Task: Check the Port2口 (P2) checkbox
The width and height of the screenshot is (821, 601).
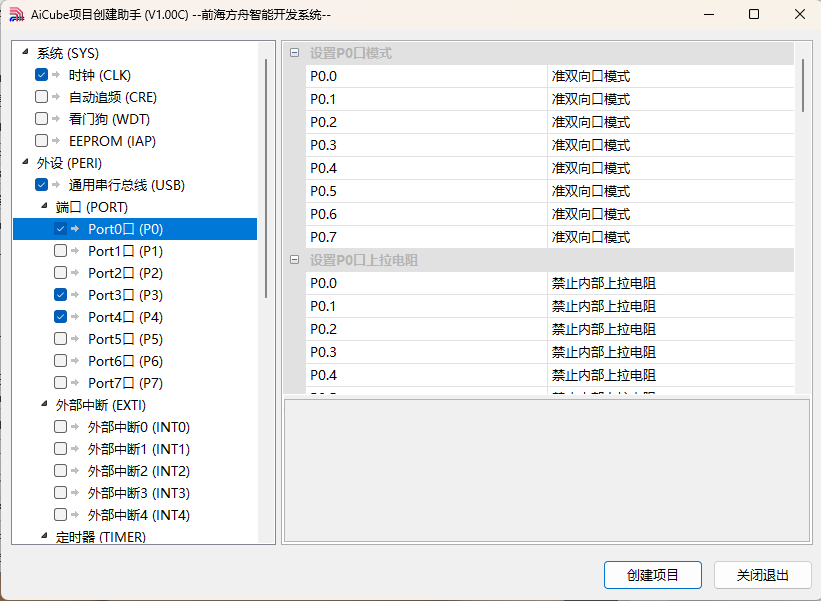Action: [x=60, y=273]
